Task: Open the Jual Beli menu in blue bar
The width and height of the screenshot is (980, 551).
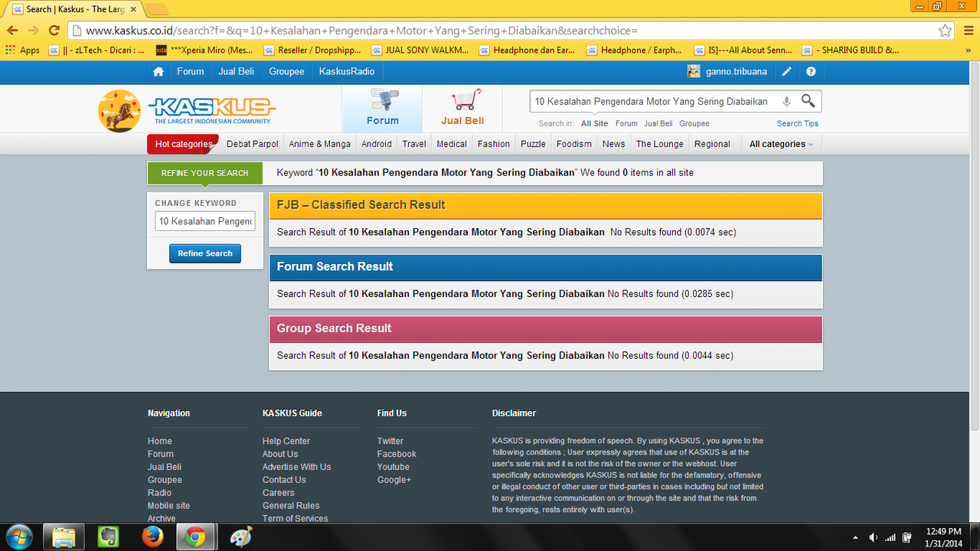Action: (237, 71)
